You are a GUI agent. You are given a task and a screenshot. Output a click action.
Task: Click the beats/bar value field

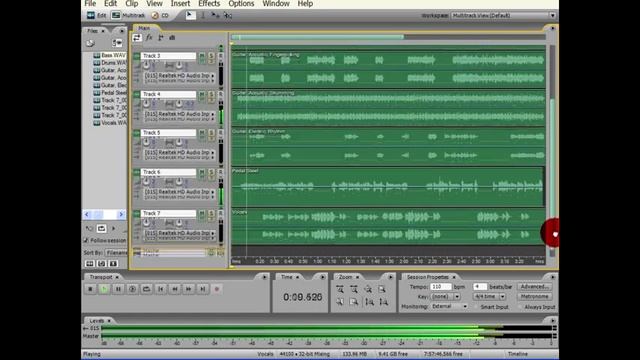pos(480,287)
